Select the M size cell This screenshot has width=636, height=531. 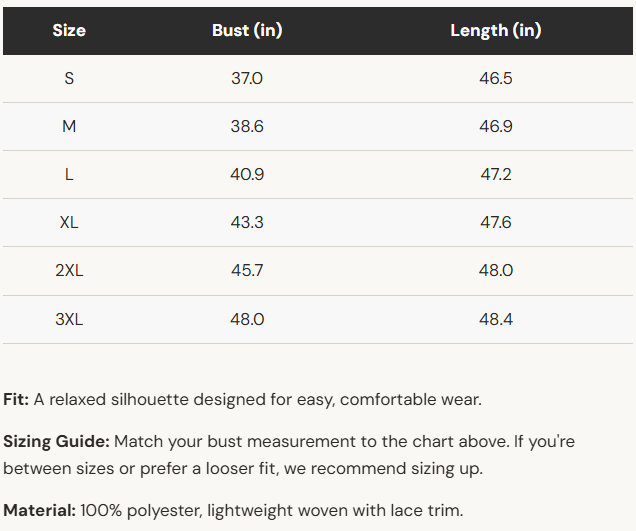[69, 126]
